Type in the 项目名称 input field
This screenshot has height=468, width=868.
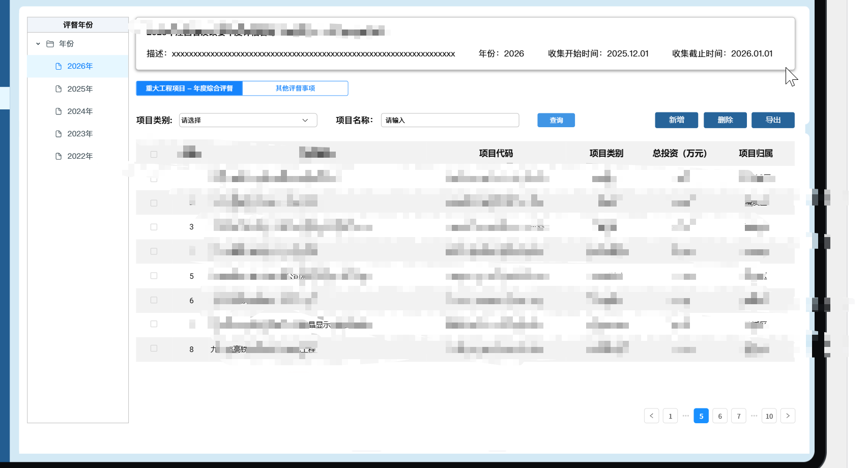tap(450, 120)
